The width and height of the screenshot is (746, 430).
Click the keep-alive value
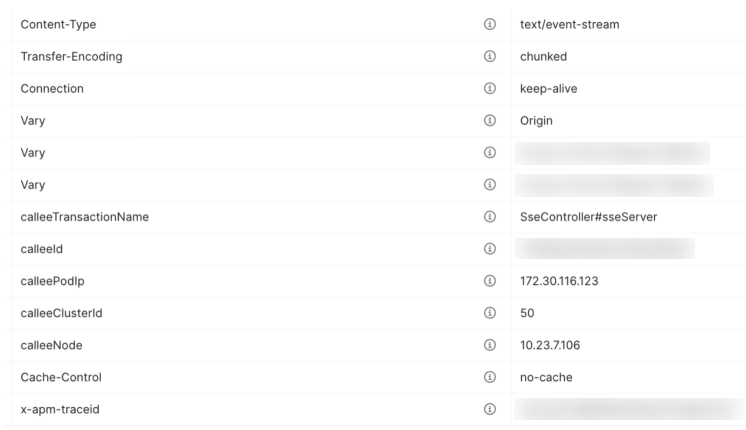[x=548, y=88]
